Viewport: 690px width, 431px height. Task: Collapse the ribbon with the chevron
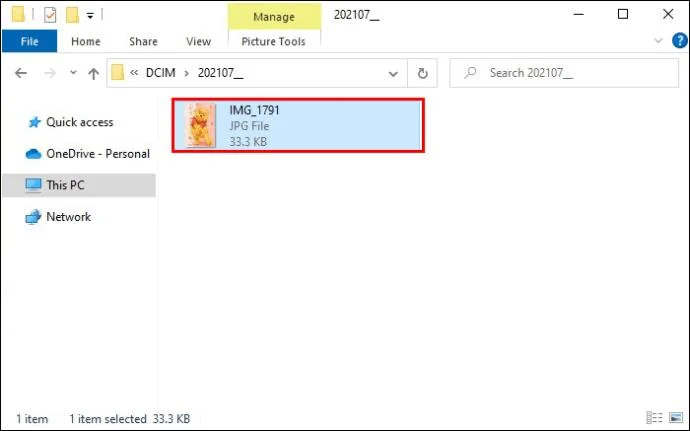(x=658, y=41)
